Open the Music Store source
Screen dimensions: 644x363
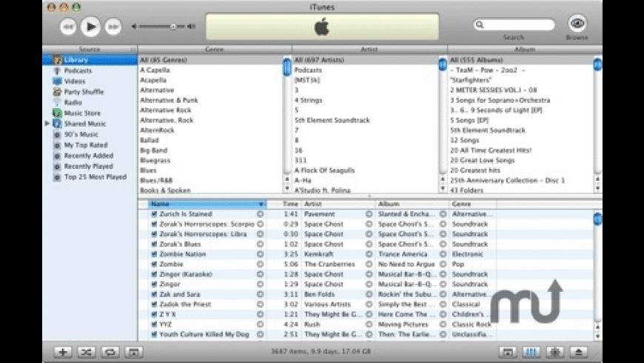(x=90, y=113)
